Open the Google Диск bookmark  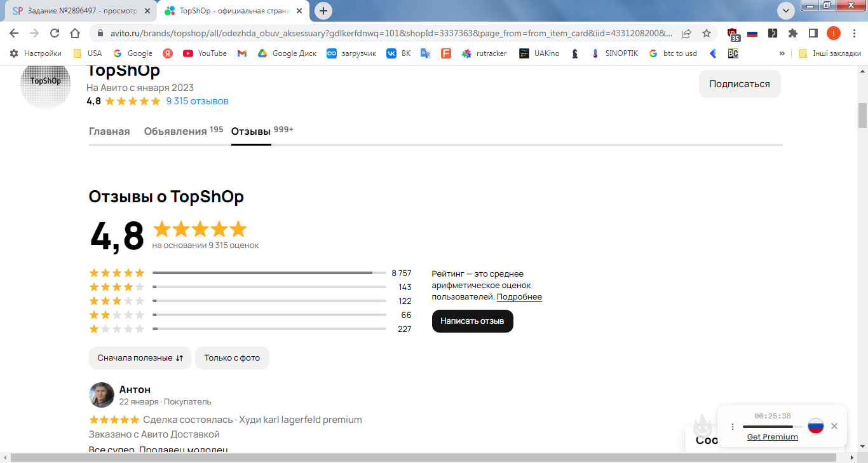click(x=287, y=53)
